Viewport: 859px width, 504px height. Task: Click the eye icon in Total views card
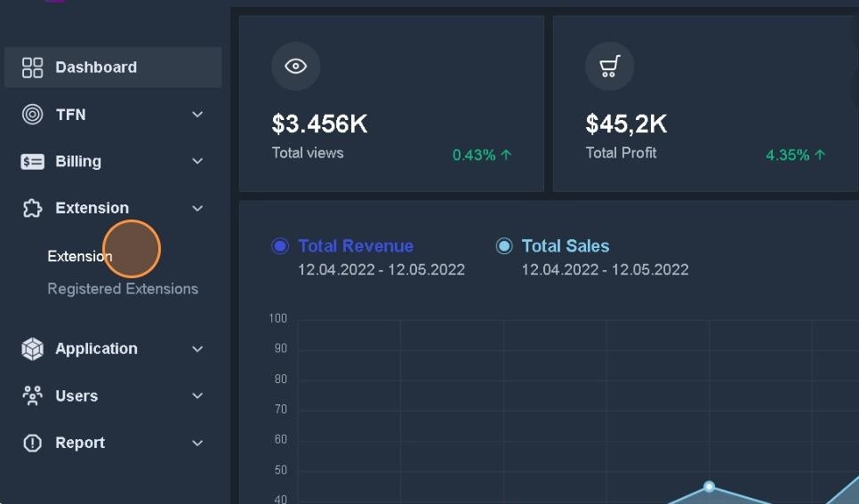[x=295, y=67]
